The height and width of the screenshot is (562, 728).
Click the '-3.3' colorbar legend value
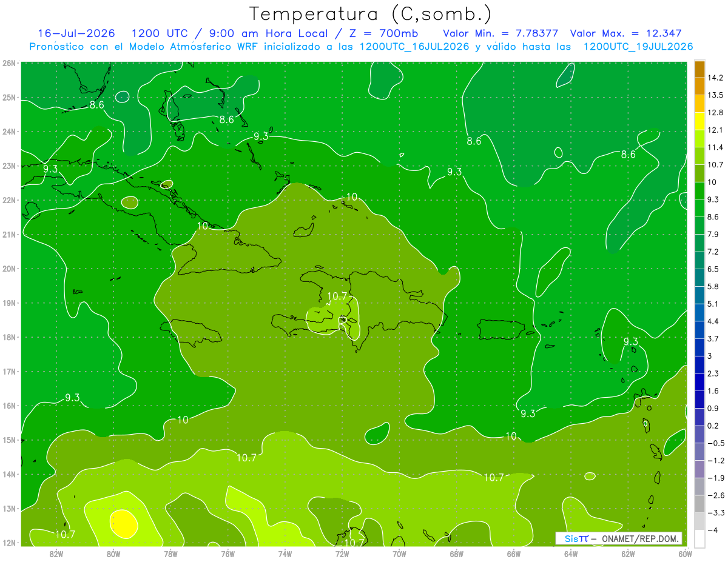click(716, 513)
